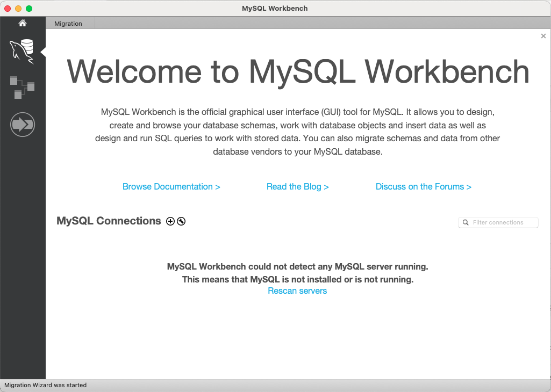Viewport: 551px width, 392px height.
Task: Switch to the Migration tab
Action: point(68,24)
